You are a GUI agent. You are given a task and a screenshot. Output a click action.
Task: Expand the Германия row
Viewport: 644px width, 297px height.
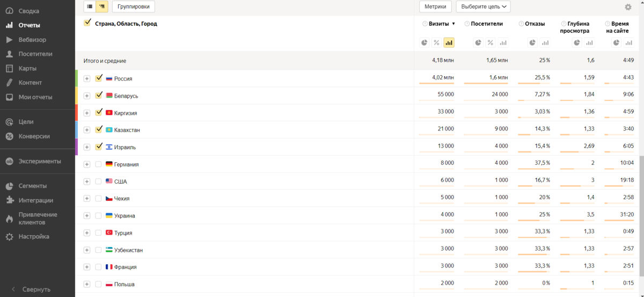pyautogui.click(x=87, y=164)
